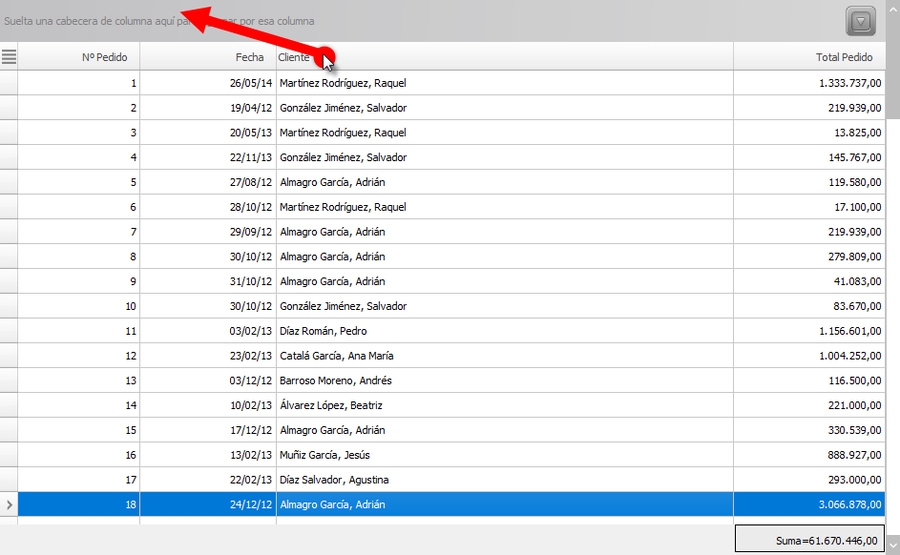This screenshot has height=555, width=900.
Task: Click the dropdown button in group panel
Action: pos(860,21)
